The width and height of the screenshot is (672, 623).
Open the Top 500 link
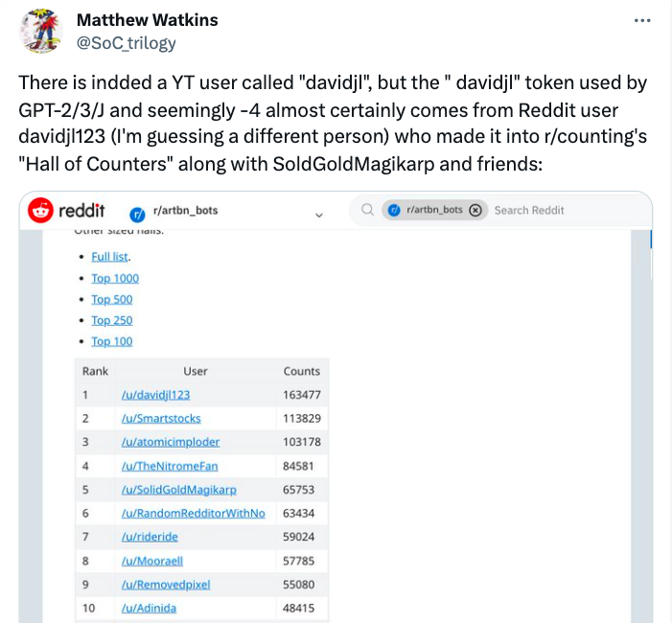click(112, 299)
